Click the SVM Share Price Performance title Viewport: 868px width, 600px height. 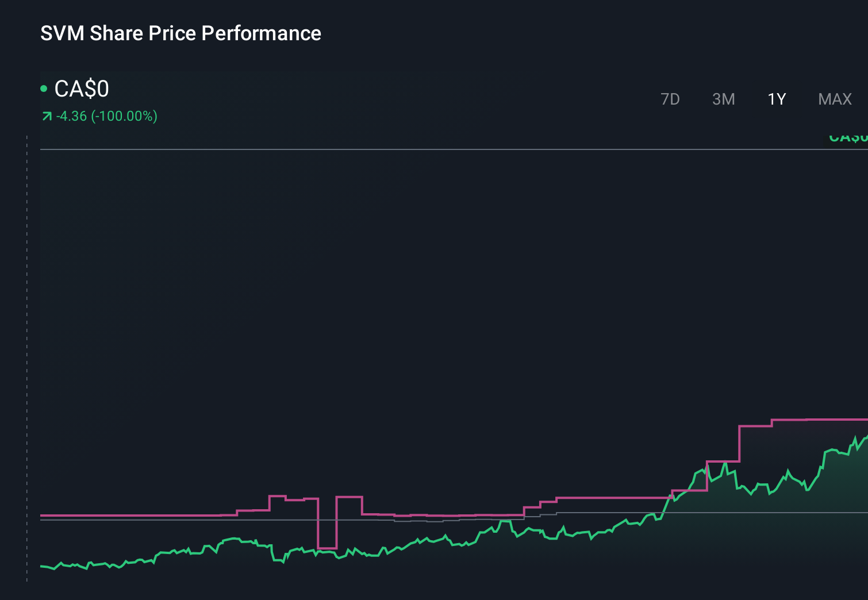(x=180, y=33)
